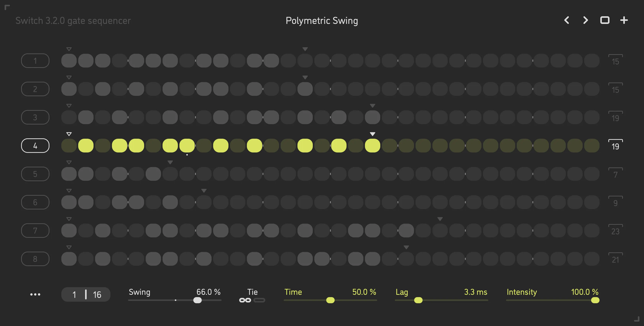Select the unlinked Tie mode icon
Image resolution: width=644 pixels, height=326 pixels.
(x=259, y=300)
